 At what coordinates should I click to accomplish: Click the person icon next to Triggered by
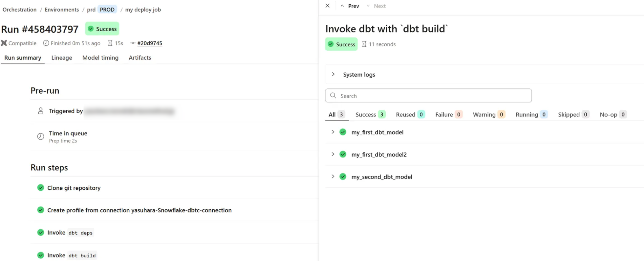(41, 111)
